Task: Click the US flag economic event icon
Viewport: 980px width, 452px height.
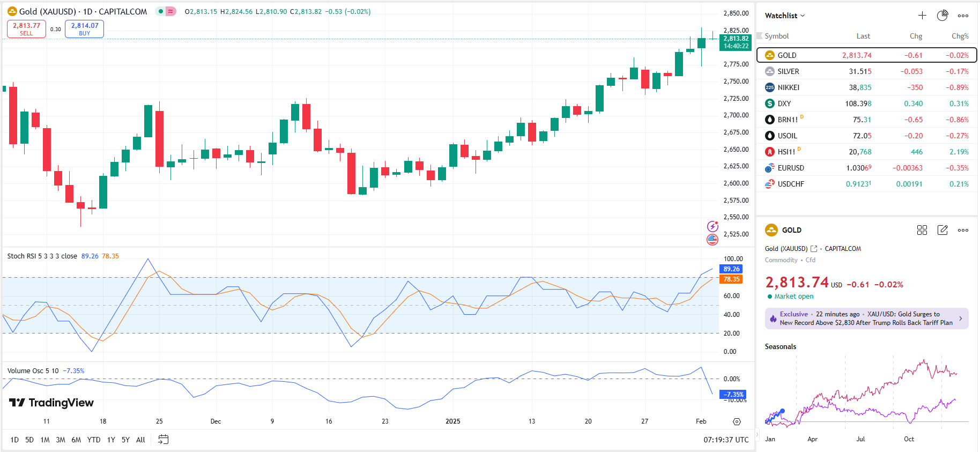Action: (712, 240)
